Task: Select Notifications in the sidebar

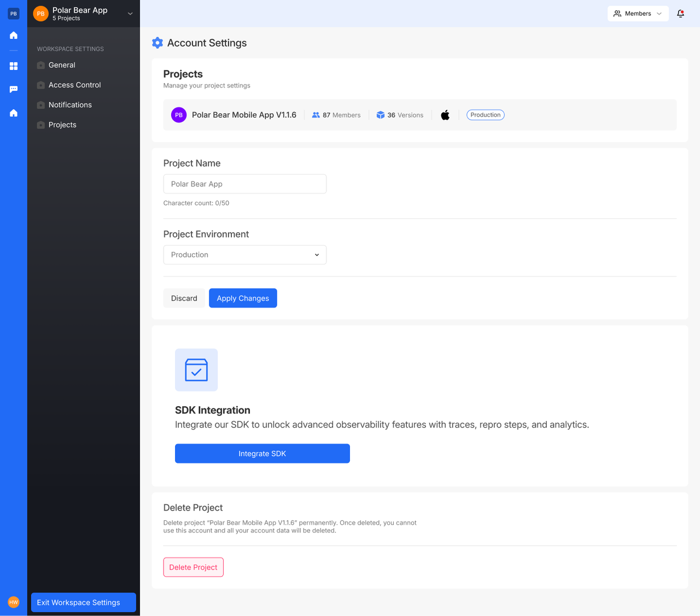Action: click(70, 105)
